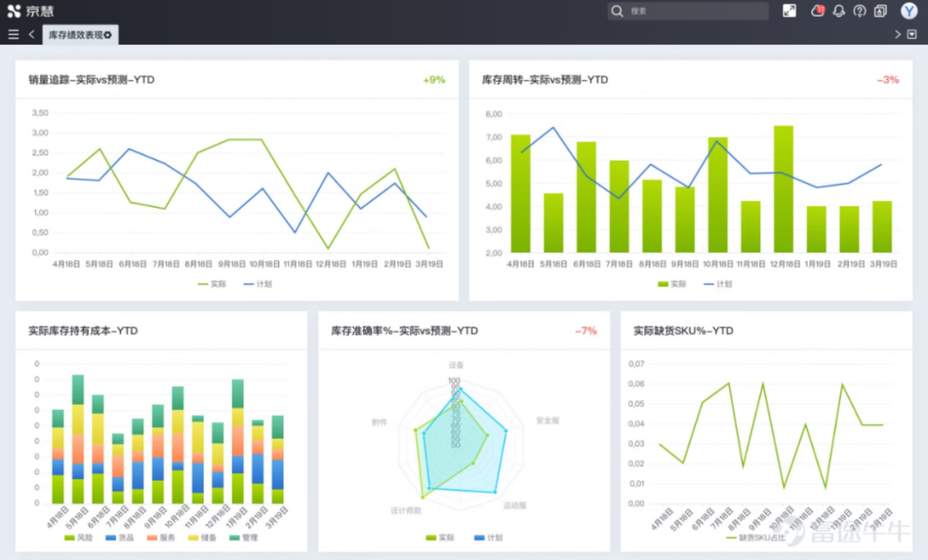The width and height of the screenshot is (928, 560).
Task: Click the 京慧 logo icon
Action: (14, 11)
